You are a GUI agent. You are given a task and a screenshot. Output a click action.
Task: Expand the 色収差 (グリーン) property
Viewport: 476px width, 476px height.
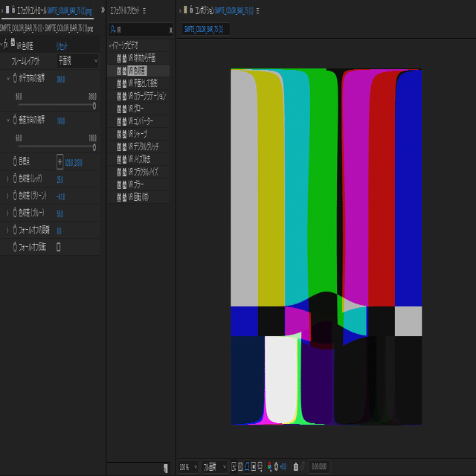pos(8,196)
